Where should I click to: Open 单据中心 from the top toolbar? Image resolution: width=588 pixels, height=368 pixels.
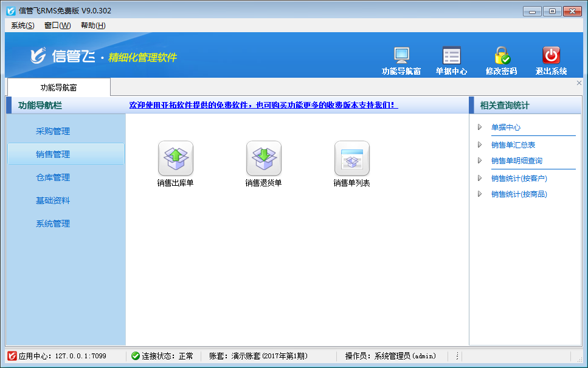click(x=451, y=56)
